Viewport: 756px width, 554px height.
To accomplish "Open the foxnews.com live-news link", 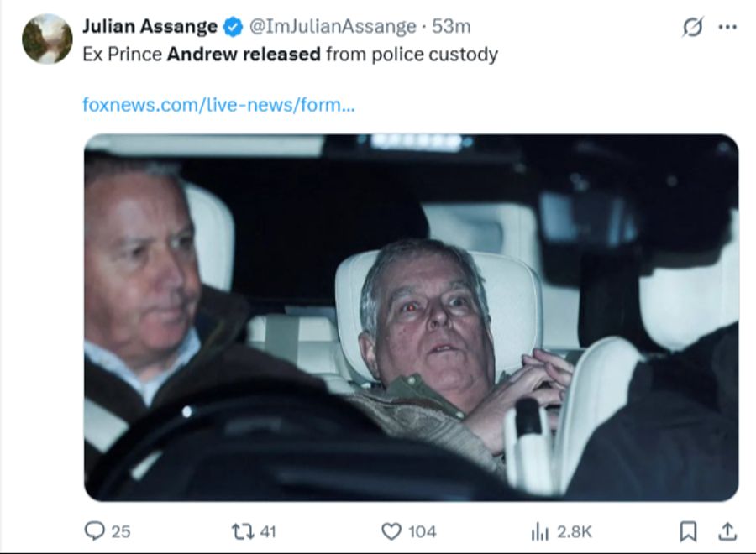I will click(x=218, y=105).
